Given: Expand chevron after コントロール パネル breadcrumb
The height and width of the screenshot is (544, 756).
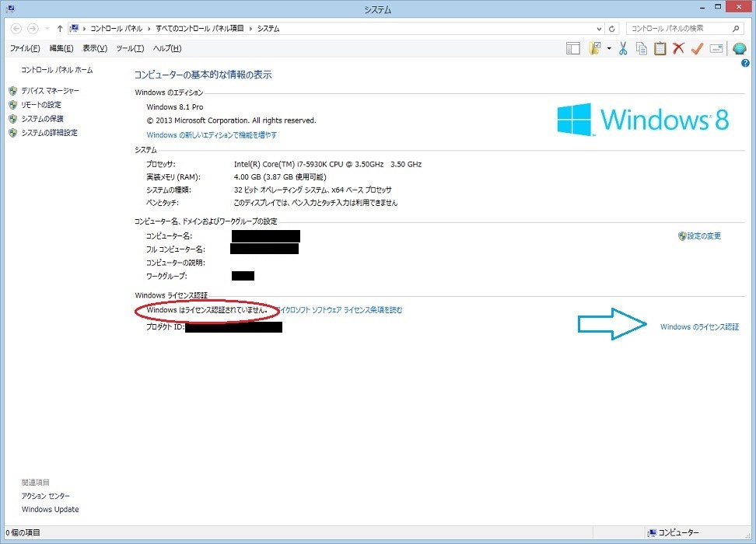Looking at the screenshot, I should [x=149, y=29].
